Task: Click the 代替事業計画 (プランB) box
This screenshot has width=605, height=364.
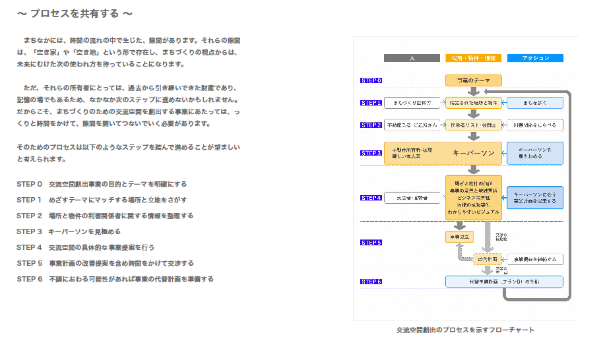Action: (x=504, y=282)
